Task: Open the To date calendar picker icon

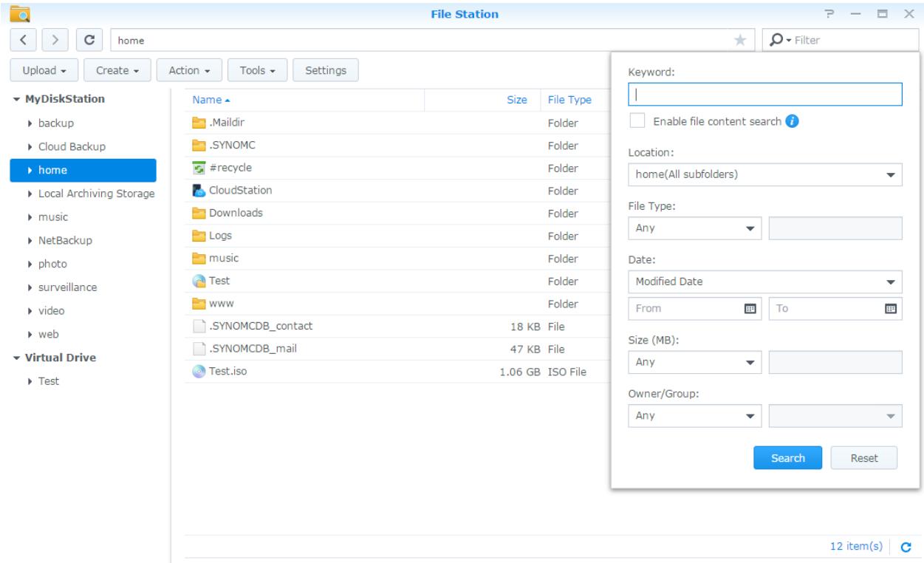Action: [890, 308]
